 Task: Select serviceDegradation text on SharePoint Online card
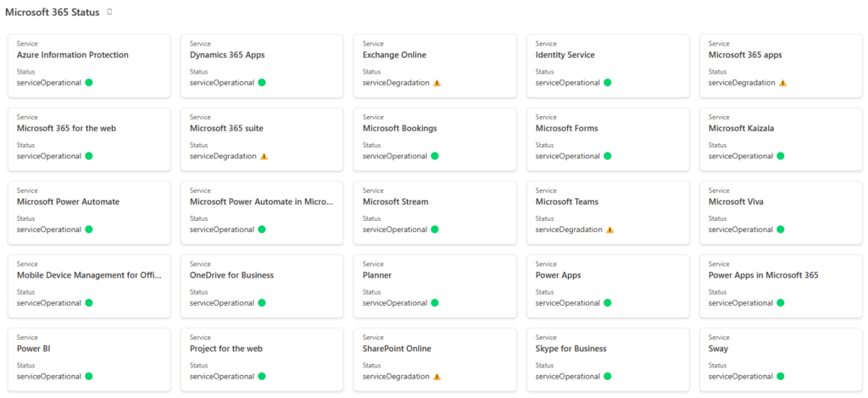point(396,377)
